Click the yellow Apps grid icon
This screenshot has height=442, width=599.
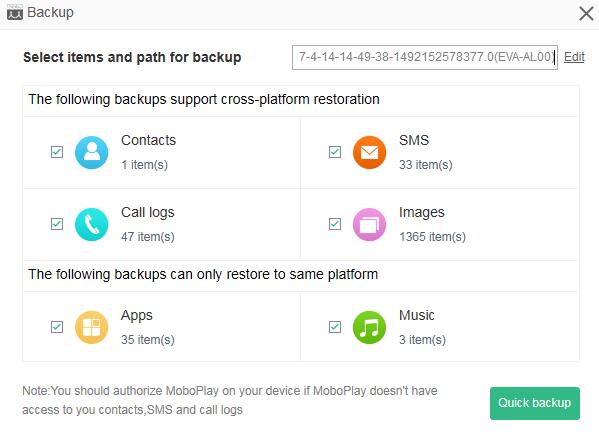pos(92,327)
